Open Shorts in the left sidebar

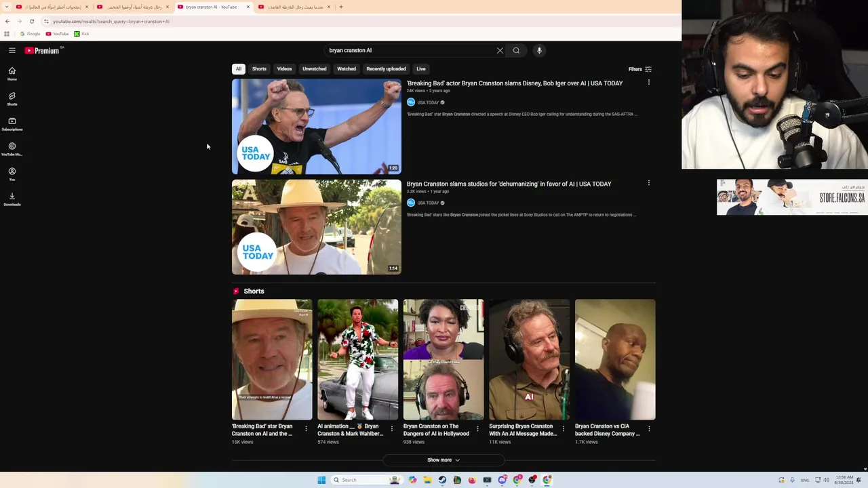point(12,99)
